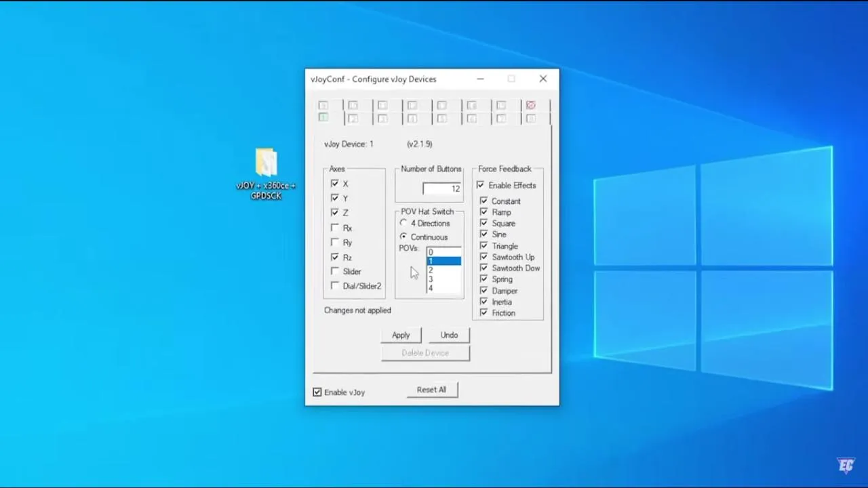Choose 0 in the POVs list
This screenshot has width=868, height=488.
[444, 252]
